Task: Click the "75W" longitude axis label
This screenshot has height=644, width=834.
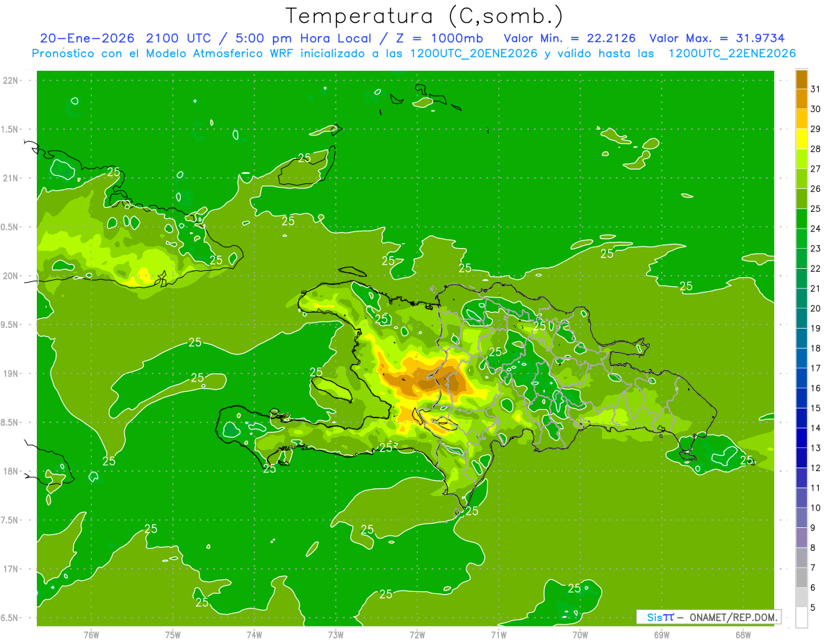Action: [173, 635]
